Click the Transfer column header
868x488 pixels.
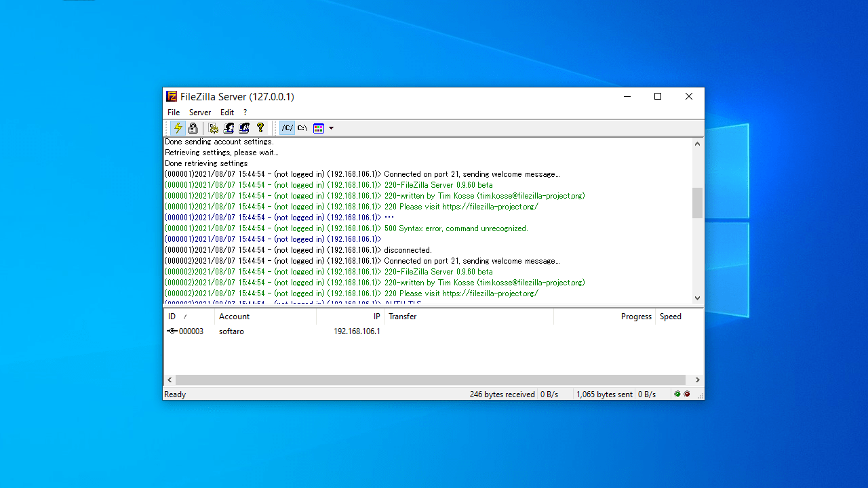pyautogui.click(x=469, y=317)
